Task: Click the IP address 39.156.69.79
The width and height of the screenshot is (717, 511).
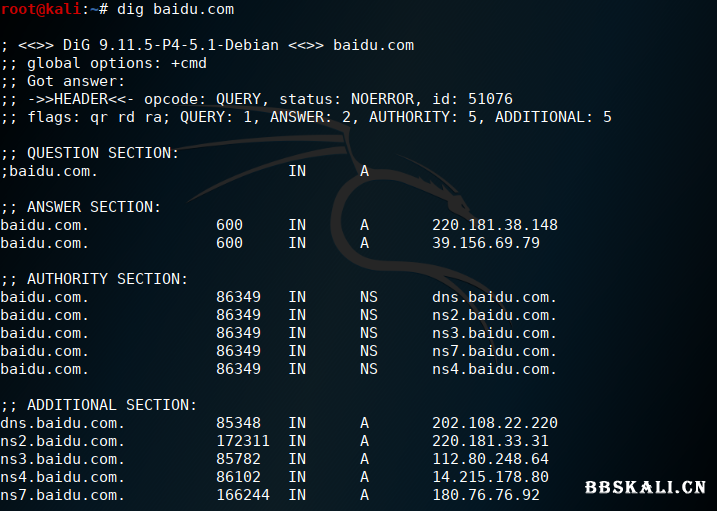Action: (x=486, y=243)
